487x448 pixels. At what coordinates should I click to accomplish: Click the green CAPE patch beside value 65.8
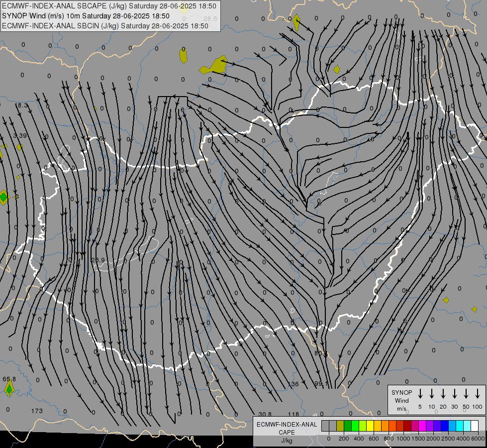point(9,389)
